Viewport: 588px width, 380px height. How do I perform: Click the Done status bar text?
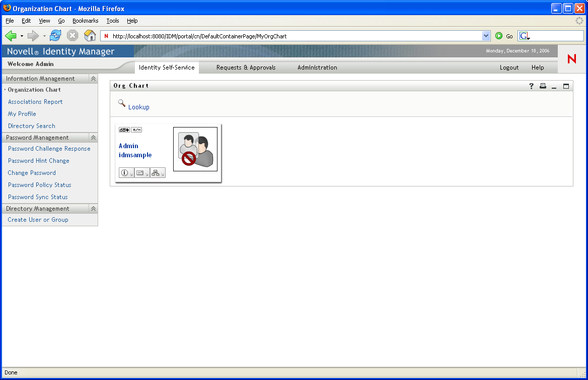pos(11,372)
